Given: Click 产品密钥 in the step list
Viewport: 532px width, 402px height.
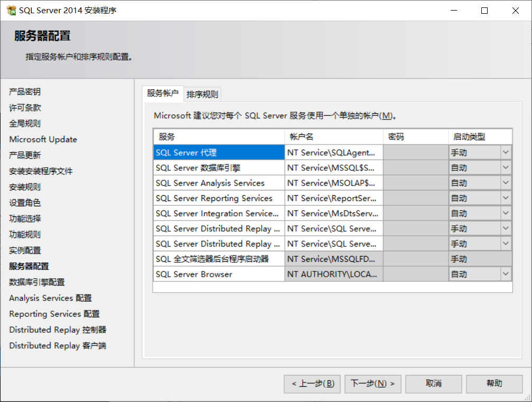Looking at the screenshot, I should click(25, 92).
